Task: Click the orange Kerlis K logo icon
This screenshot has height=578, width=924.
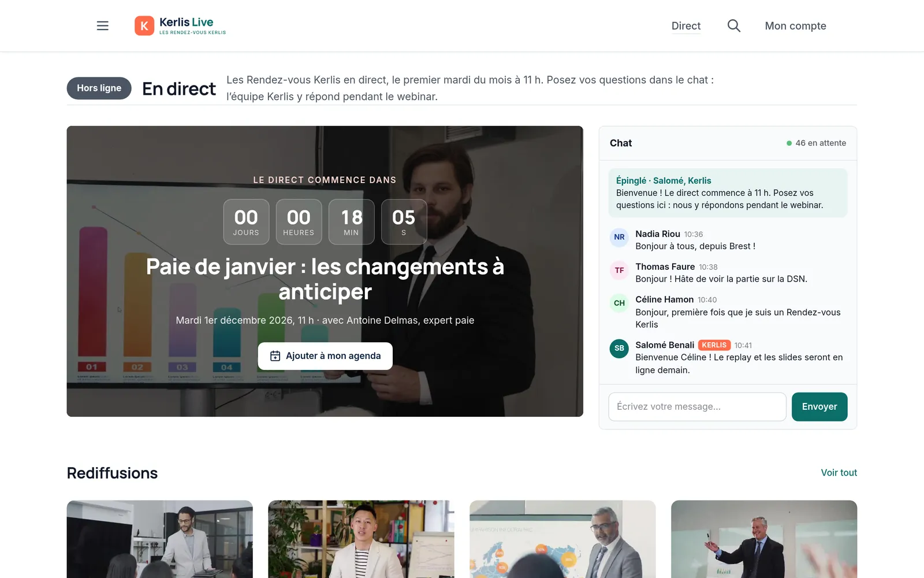Action: coord(144,25)
